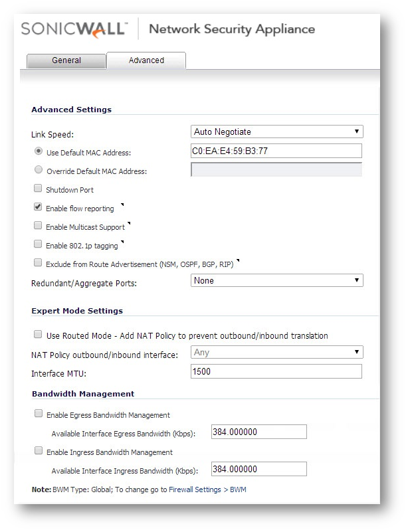Click tooltip marker beside Enable Multicast Support

(129, 224)
